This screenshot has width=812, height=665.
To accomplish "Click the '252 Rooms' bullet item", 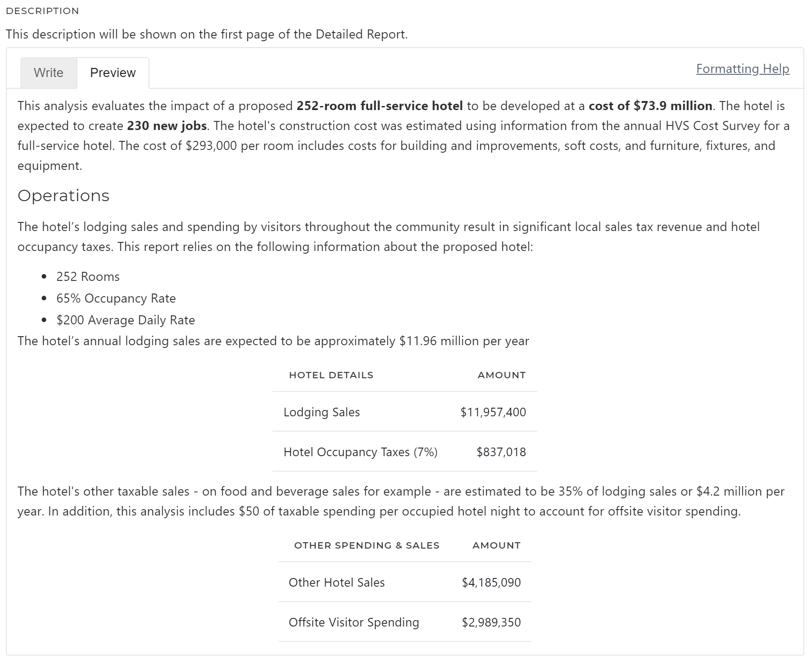I will [x=88, y=276].
